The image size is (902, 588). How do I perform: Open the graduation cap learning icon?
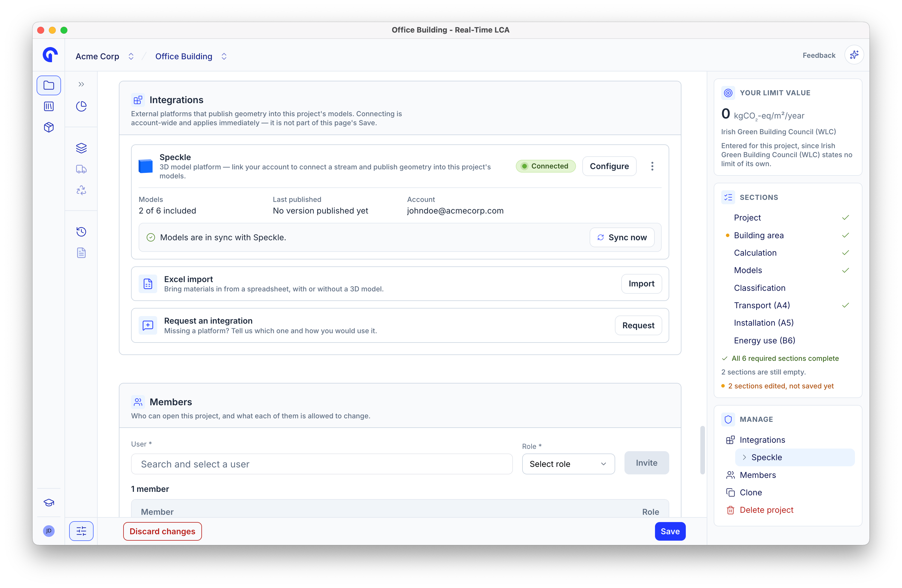(49, 503)
